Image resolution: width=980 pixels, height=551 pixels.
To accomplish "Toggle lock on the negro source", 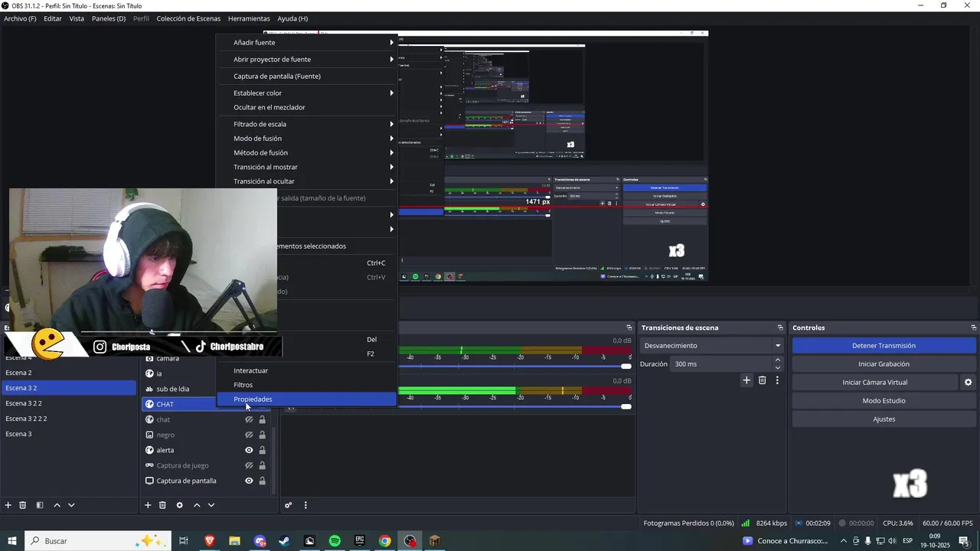I will point(262,435).
